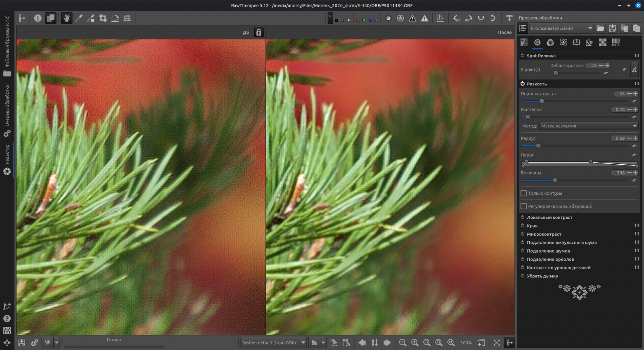Paste processing profile from clipboard
The width and height of the screenshot is (644, 350).
tap(637, 28)
